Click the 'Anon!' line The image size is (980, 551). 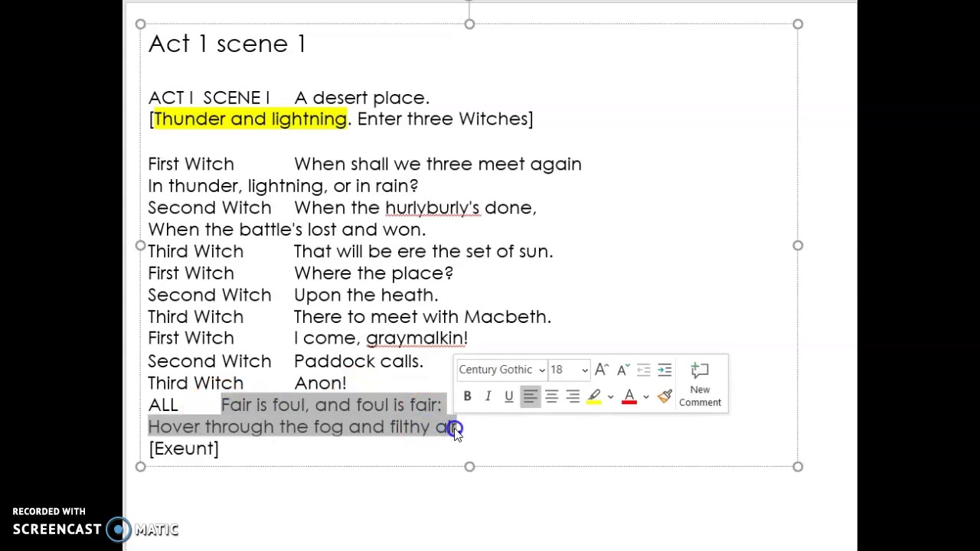[x=320, y=383]
